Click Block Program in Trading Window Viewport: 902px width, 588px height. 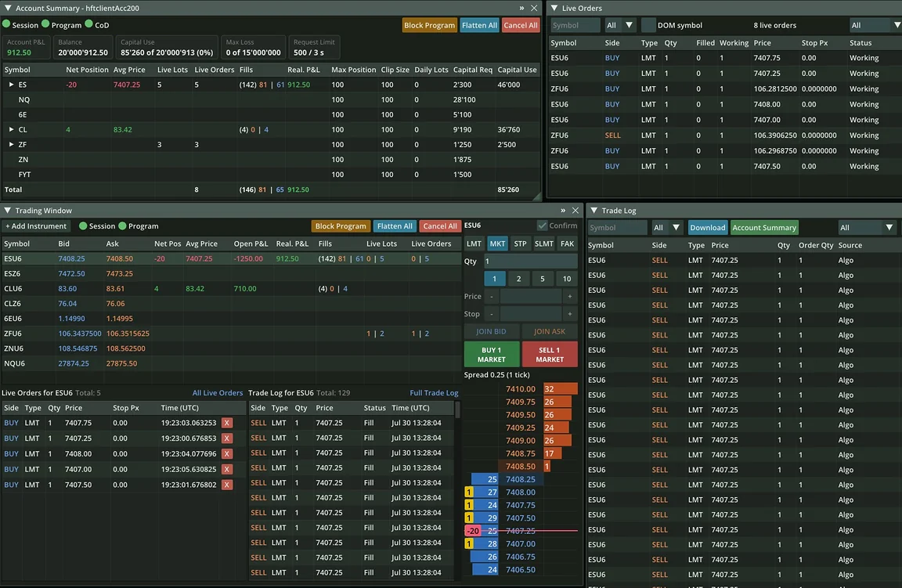tap(341, 226)
